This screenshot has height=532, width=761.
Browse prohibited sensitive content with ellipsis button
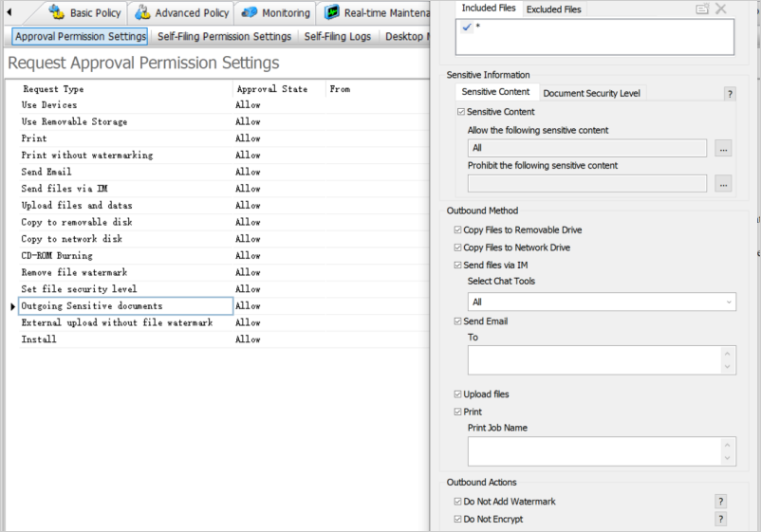tap(723, 184)
